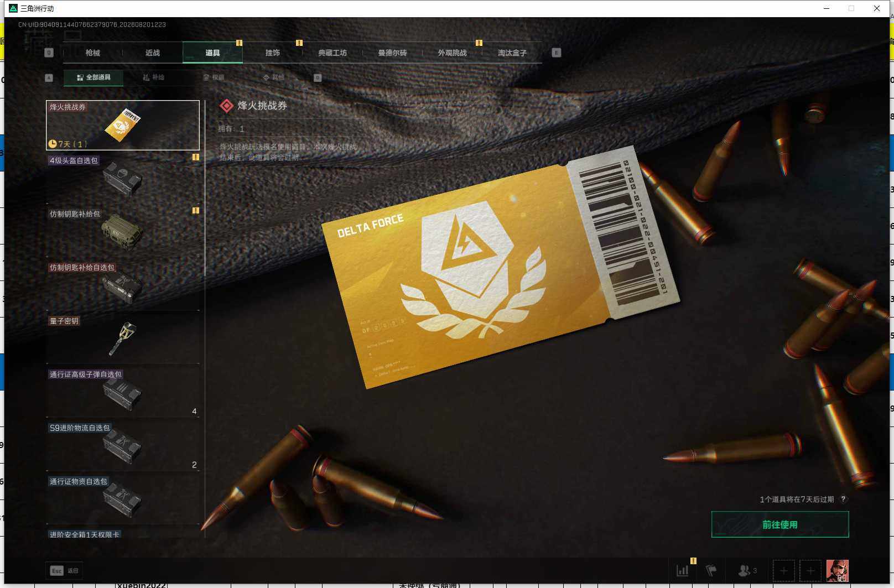Show the 全部道具 filter
The width and height of the screenshot is (894, 588).
point(93,77)
